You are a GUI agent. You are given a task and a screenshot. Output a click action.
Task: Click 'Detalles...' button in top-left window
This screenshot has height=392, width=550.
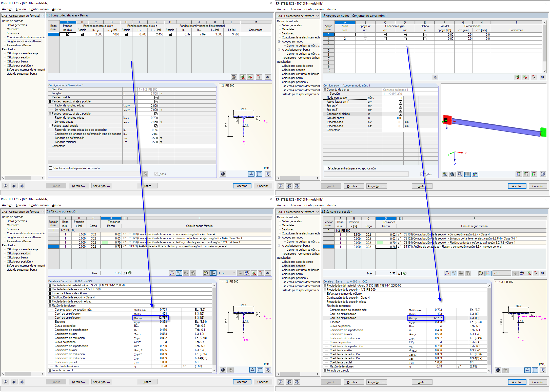tap(78, 186)
